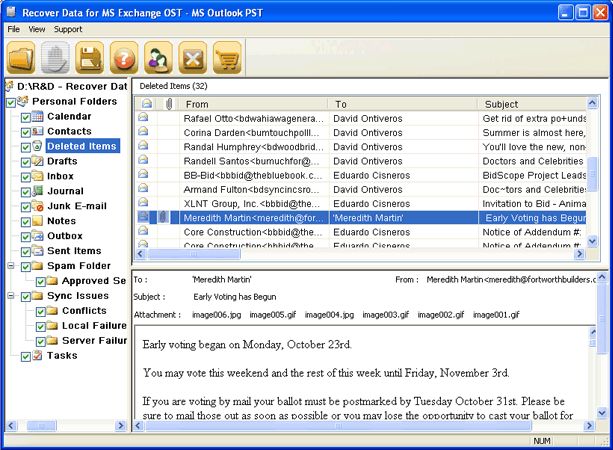Collapse the Sync Issues tree node
The width and height of the screenshot is (613, 450).
[x=11, y=296]
